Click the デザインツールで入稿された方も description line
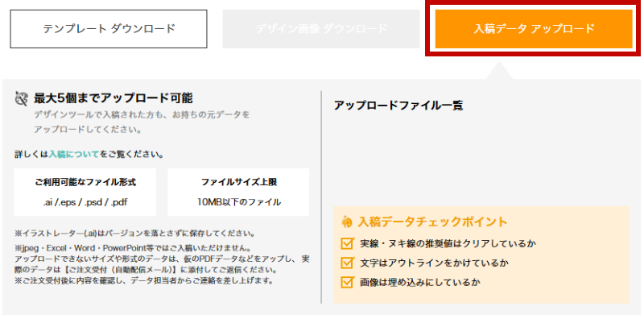The image size is (644, 319). 142,114
